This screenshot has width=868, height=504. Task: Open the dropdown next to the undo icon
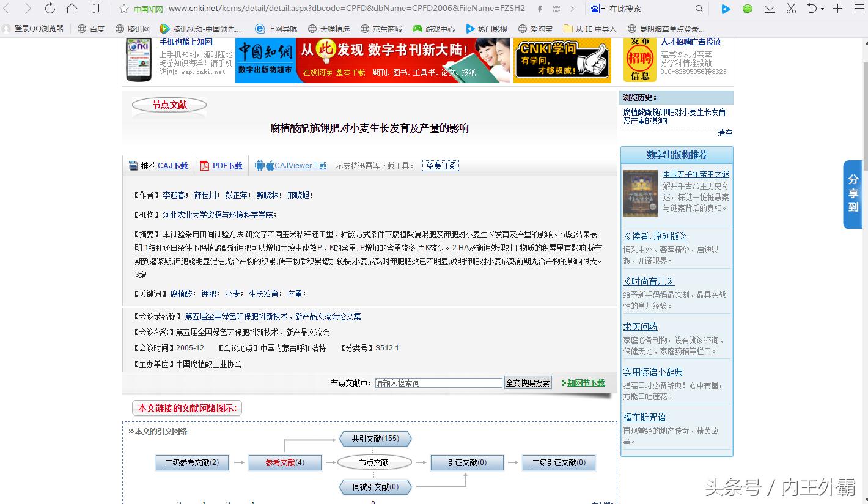point(822,9)
